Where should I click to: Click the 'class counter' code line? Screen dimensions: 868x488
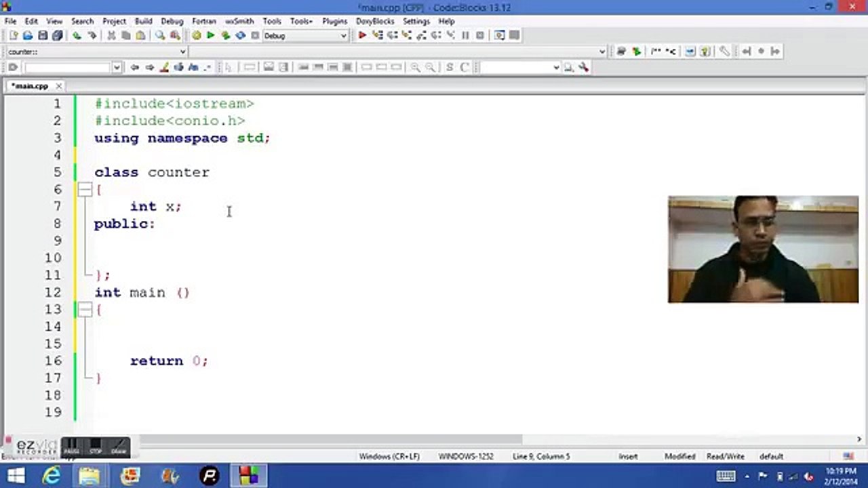[152, 172]
